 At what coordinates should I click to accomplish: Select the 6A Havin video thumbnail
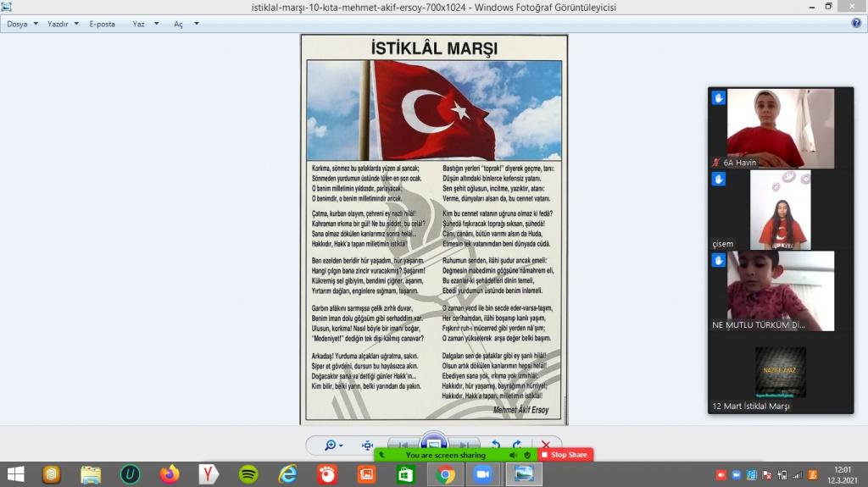coord(780,128)
